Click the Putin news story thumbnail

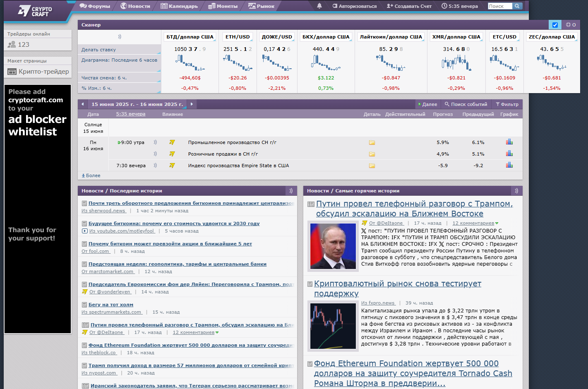(x=333, y=246)
